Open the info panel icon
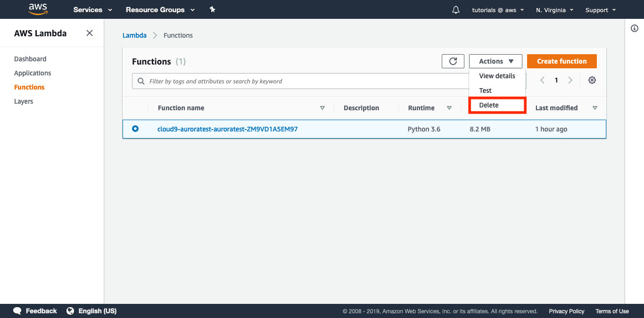The image size is (644, 318). (x=634, y=29)
